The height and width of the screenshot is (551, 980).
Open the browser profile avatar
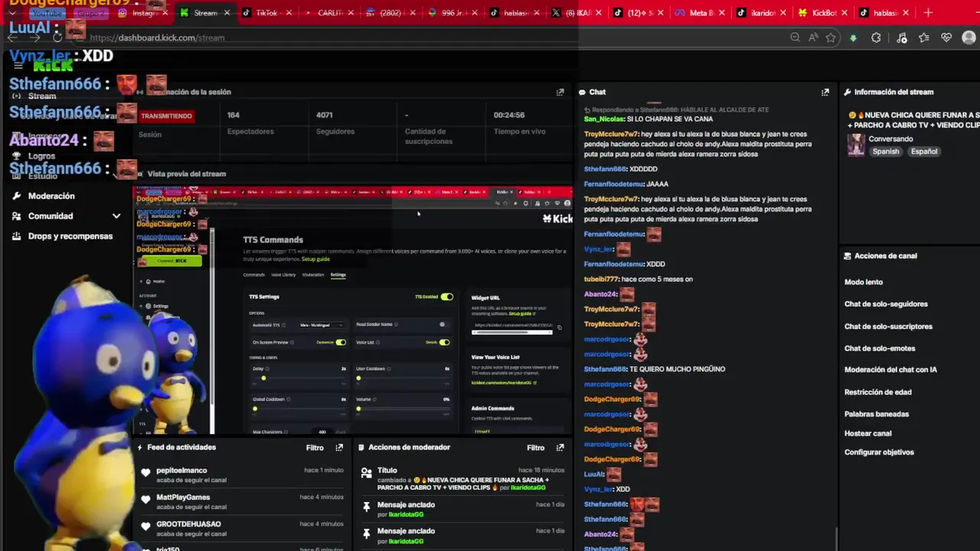[969, 37]
